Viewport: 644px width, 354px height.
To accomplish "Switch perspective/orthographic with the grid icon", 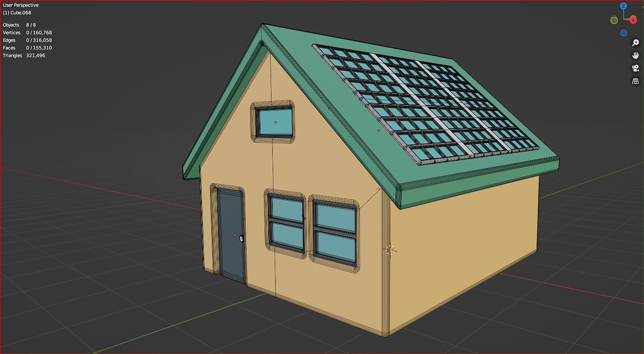I will pos(635,81).
